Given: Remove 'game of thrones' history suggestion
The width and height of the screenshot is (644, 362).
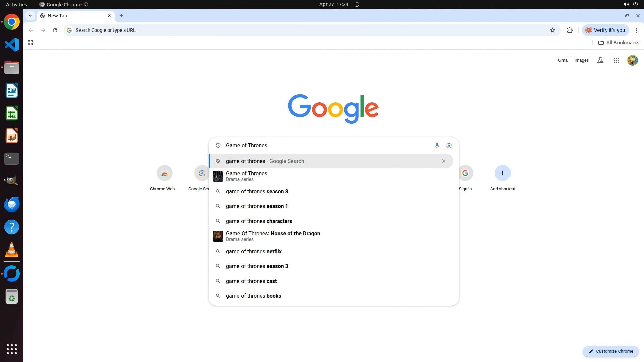Looking at the screenshot, I should 443,161.
